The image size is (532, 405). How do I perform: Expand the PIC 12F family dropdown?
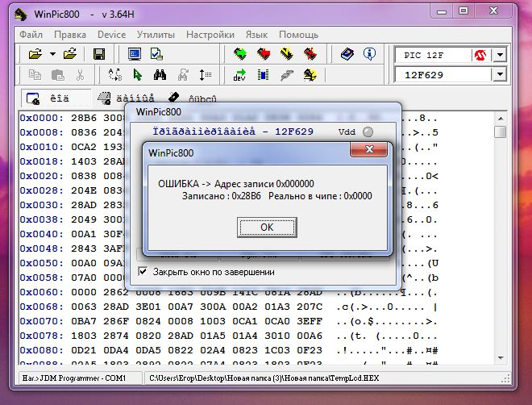point(500,55)
